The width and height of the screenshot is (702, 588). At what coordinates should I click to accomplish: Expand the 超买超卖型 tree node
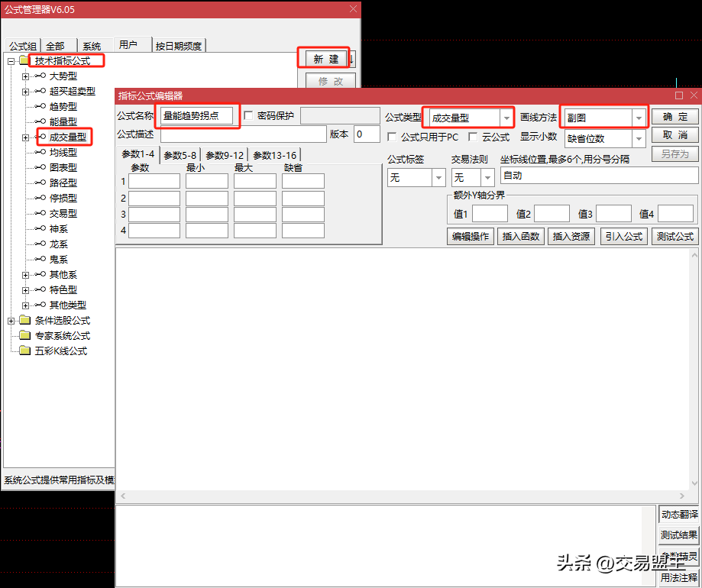pos(25,92)
